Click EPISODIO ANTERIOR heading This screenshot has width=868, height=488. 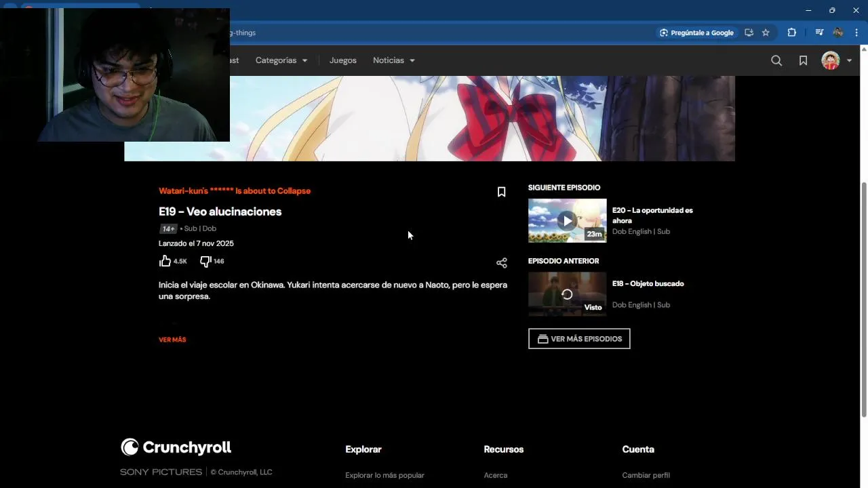click(564, 261)
